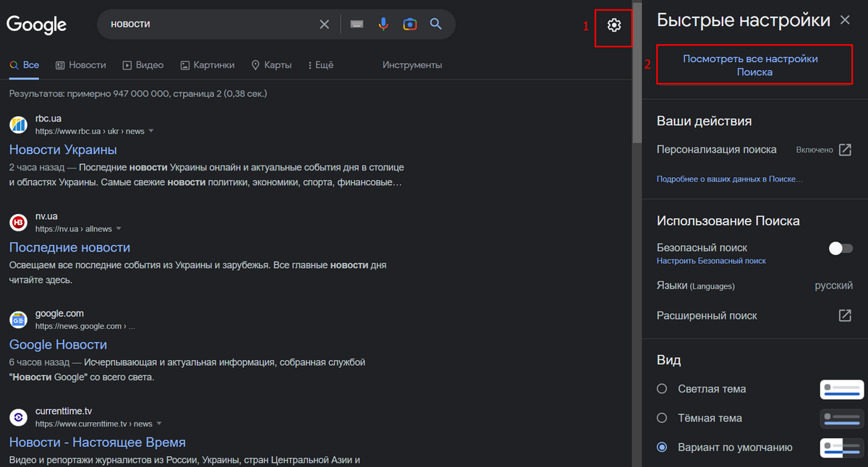
Task: Click Посмотреть все настройки Поиска button
Action: click(x=754, y=65)
